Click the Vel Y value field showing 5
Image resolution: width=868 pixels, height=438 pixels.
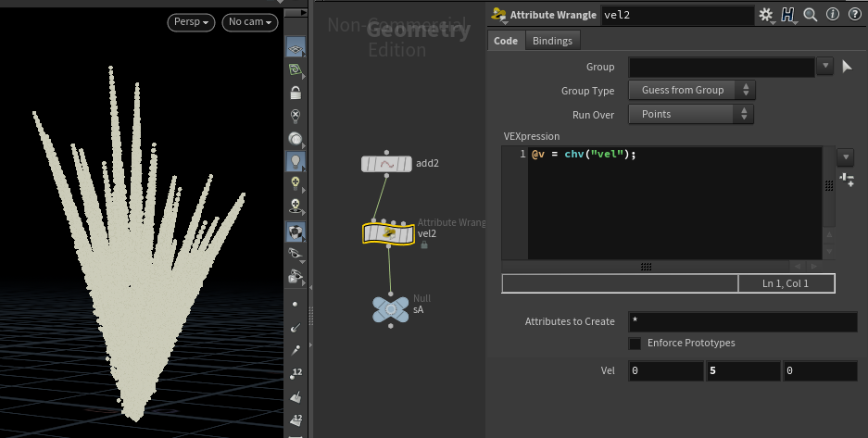coord(743,370)
